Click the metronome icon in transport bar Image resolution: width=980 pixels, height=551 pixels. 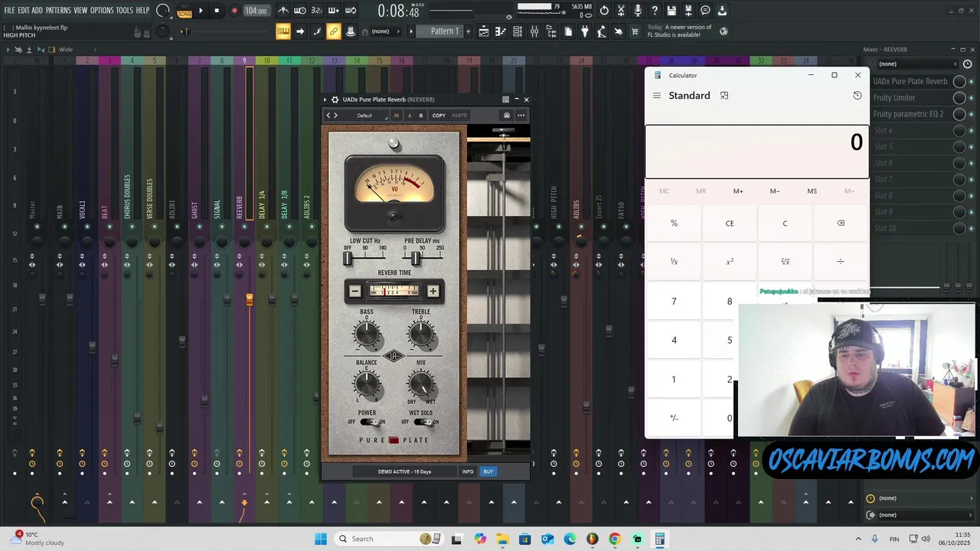[283, 11]
